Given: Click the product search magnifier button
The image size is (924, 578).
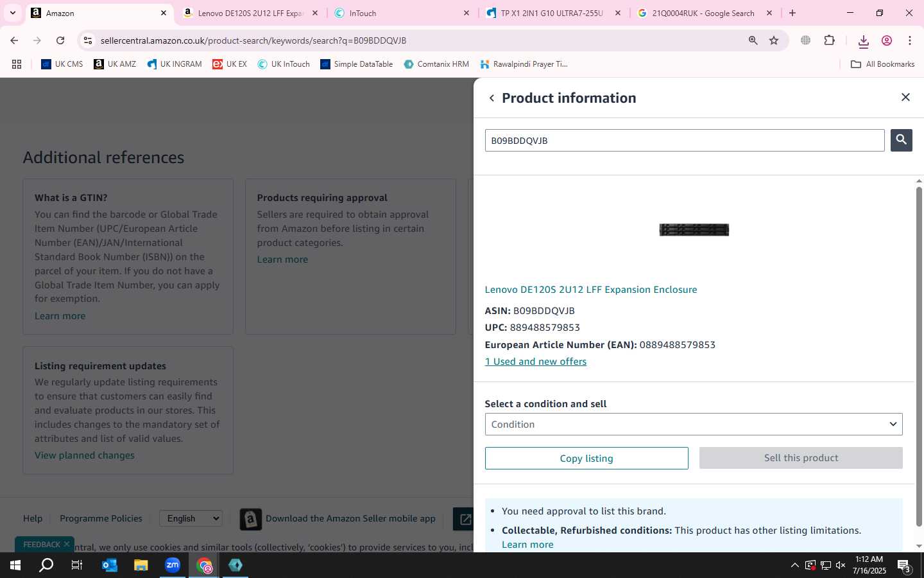Looking at the screenshot, I should click(901, 140).
